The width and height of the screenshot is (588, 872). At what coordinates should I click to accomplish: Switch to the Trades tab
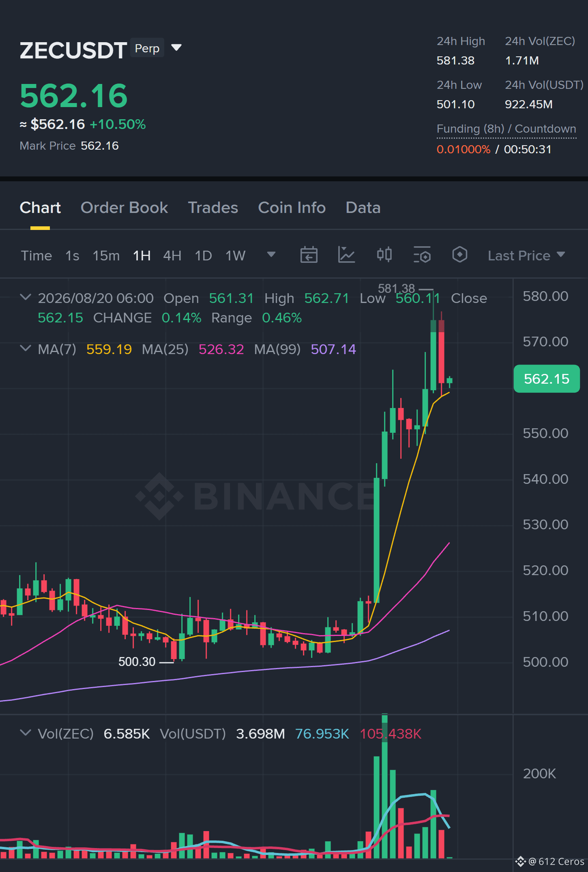(x=213, y=208)
